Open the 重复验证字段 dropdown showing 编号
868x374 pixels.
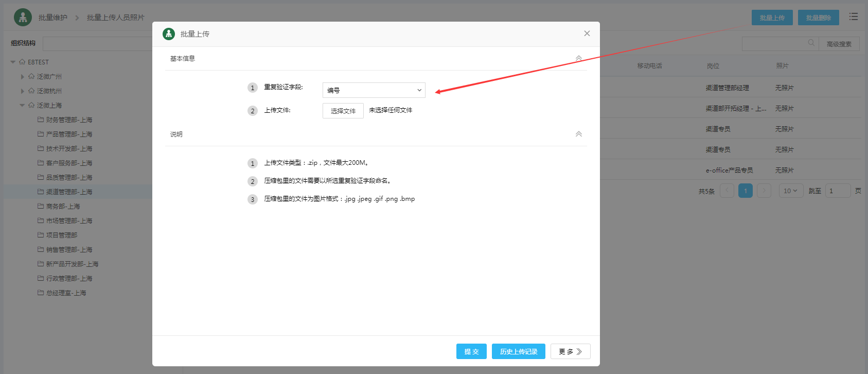[374, 90]
